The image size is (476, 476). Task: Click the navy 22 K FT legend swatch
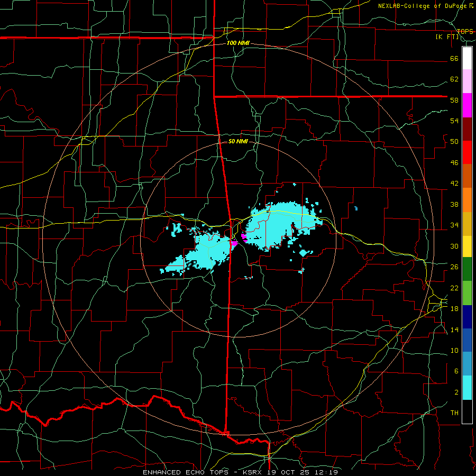(467, 317)
